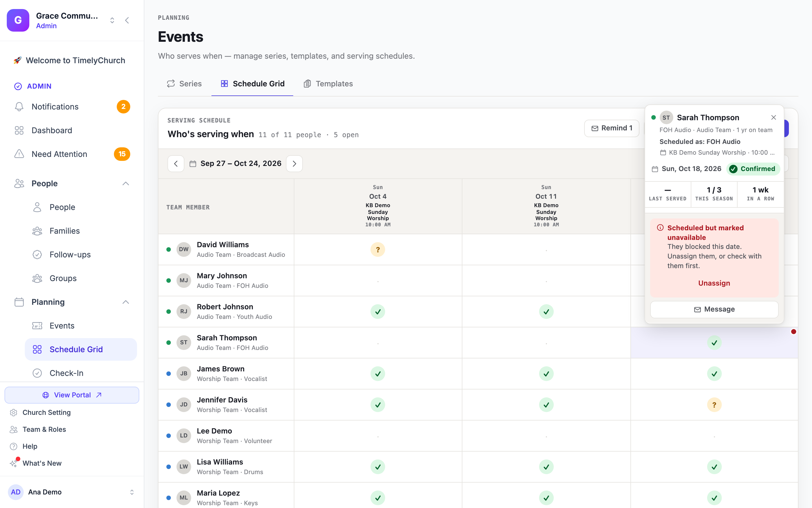Open the Dashboard page
812x508 pixels.
pyautogui.click(x=72, y=130)
